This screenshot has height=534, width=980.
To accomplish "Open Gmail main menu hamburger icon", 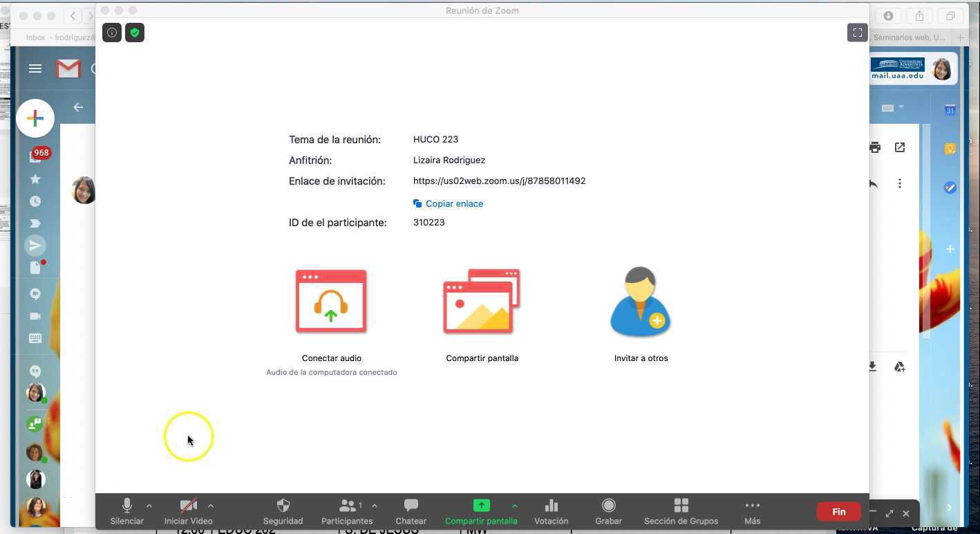I will click(x=35, y=68).
